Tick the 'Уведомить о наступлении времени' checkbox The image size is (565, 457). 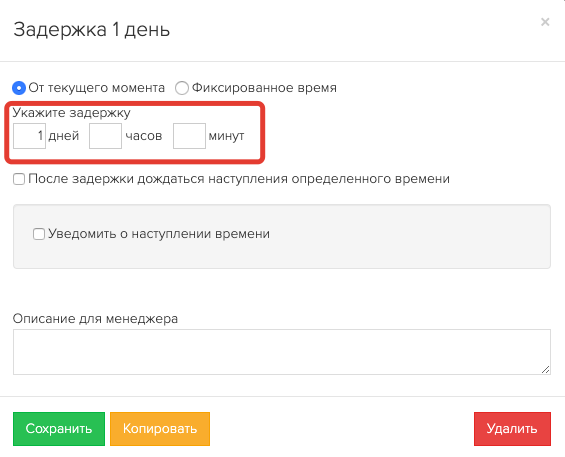[39, 234]
